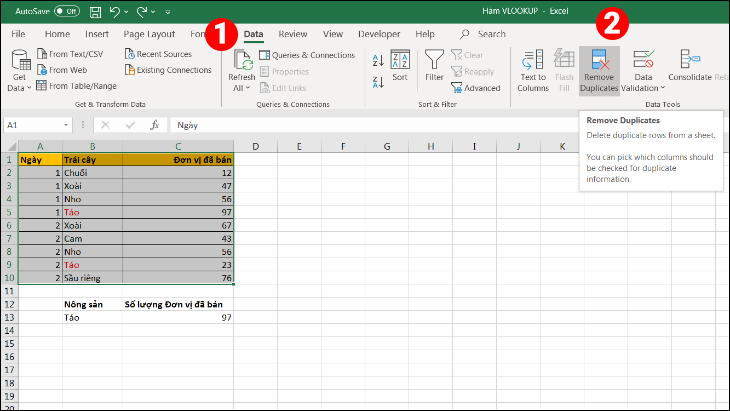Toggle the Filter funnel

tap(434, 66)
